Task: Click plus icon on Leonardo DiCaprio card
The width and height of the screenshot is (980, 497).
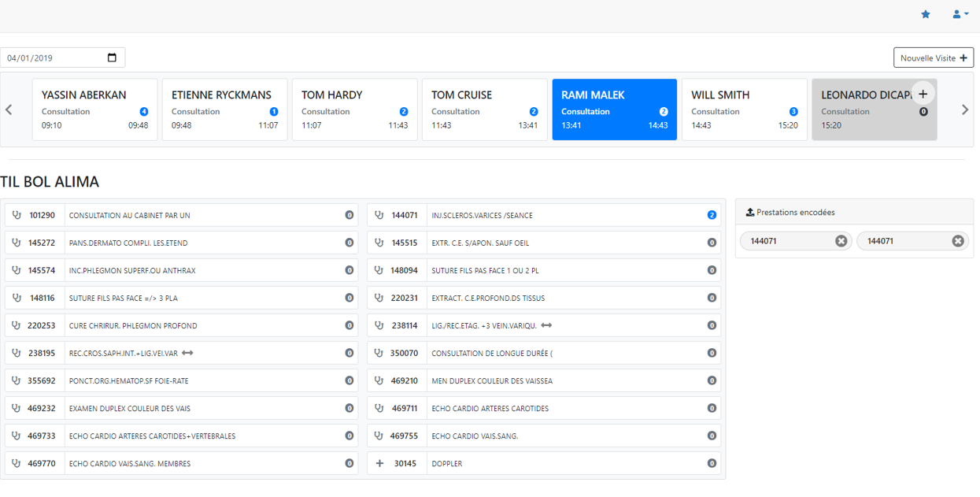Action: 923,95
